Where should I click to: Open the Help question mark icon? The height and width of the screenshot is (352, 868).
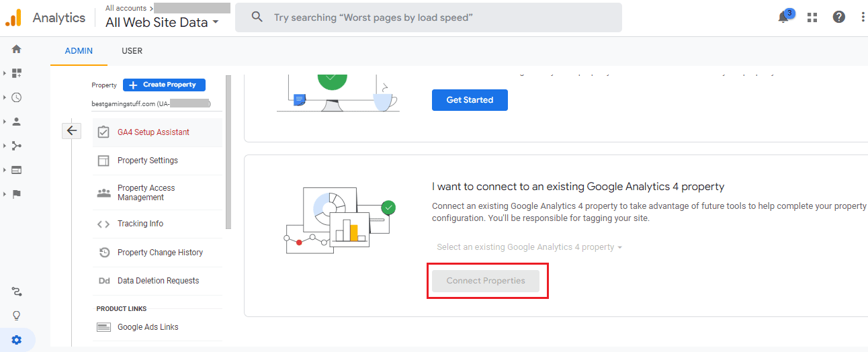point(839,17)
